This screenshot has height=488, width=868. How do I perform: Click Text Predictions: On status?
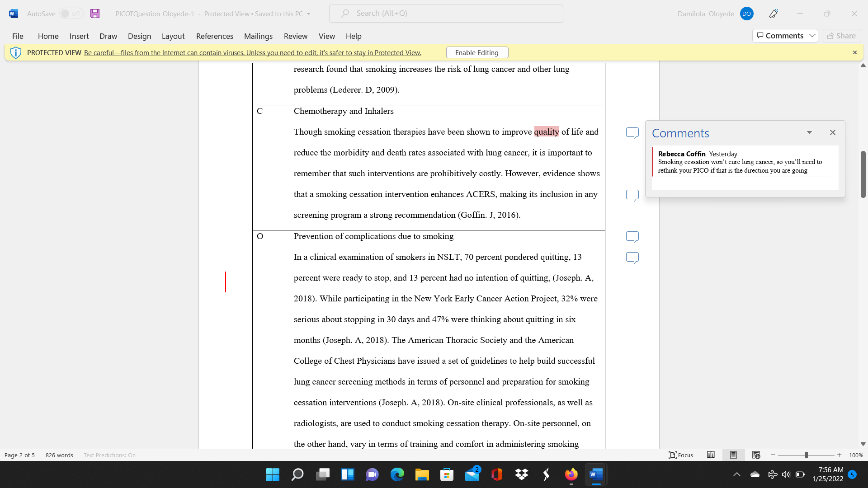pos(109,455)
